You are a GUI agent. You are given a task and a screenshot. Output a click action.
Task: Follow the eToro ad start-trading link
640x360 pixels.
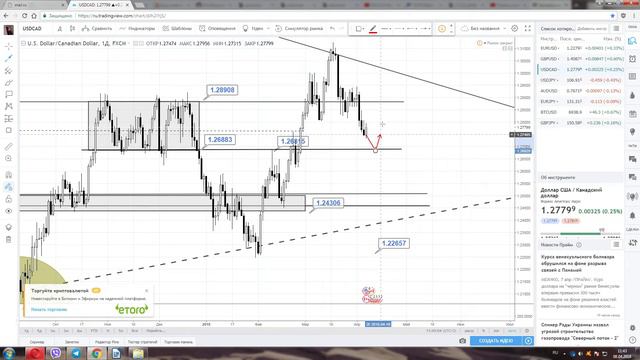(x=49, y=309)
